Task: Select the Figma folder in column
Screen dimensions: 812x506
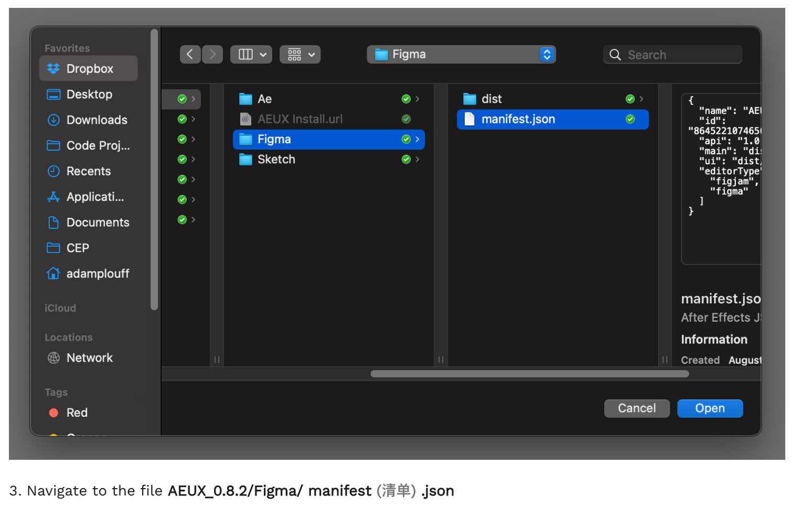Action: point(329,139)
